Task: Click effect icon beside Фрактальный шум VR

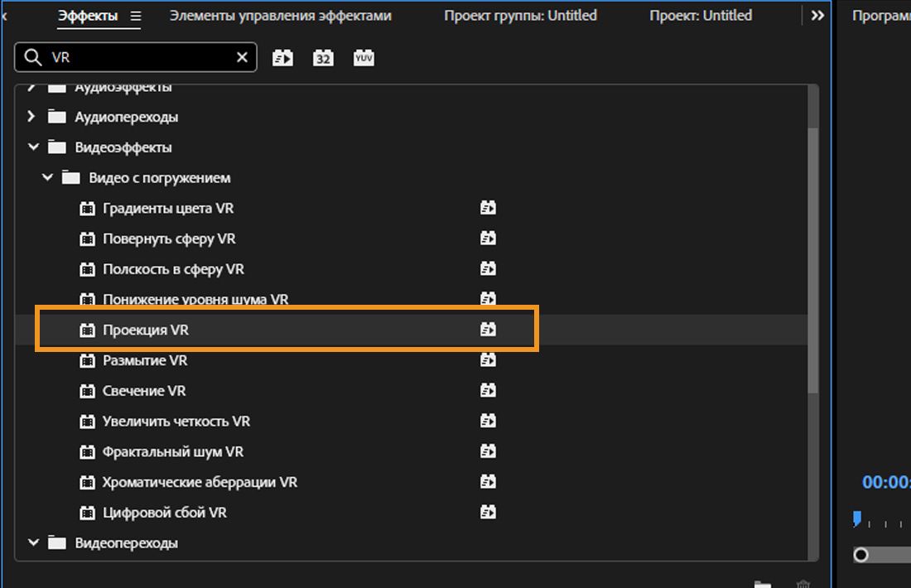Action: click(x=87, y=451)
